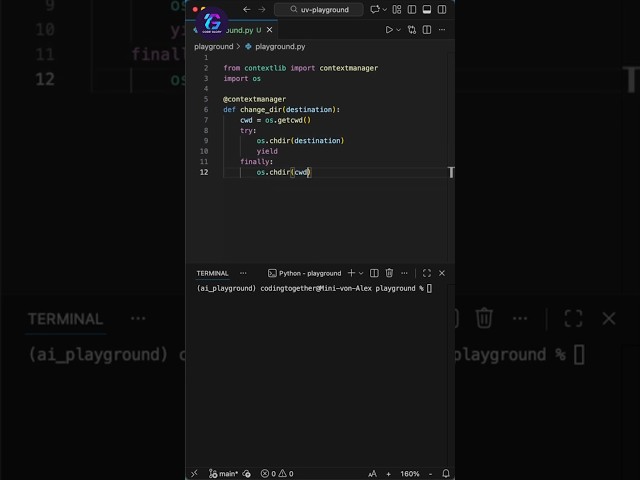
Task: Click 'import os' on line 3
Action: click(x=242, y=78)
